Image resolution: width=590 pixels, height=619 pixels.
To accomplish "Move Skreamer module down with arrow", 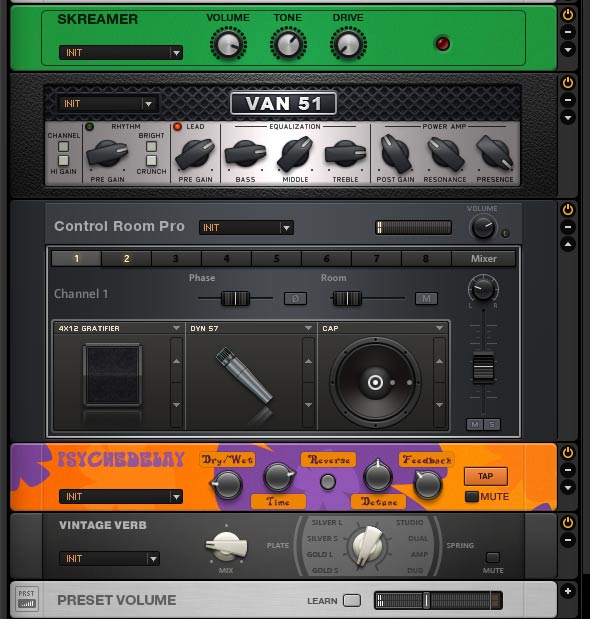I will [568, 50].
